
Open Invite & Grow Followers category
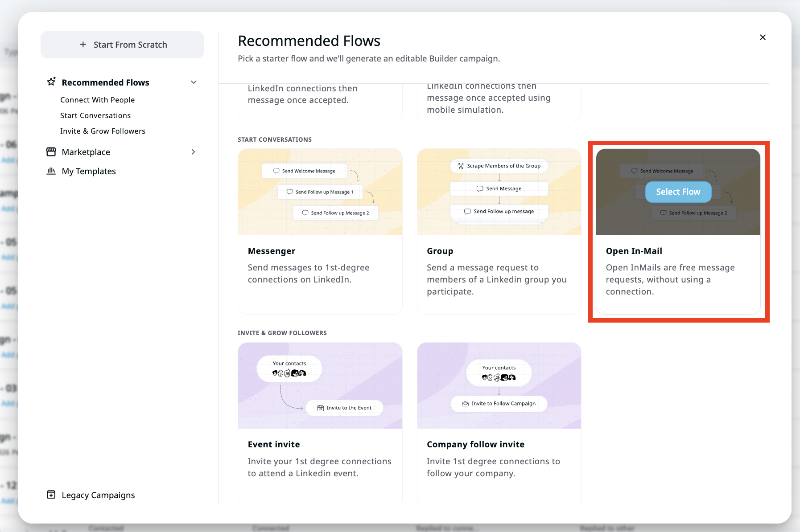[103, 131]
